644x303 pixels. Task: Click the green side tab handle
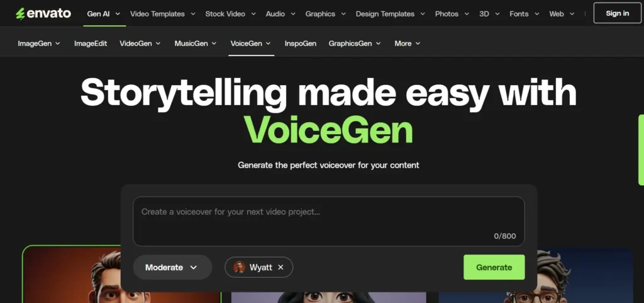click(x=641, y=150)
